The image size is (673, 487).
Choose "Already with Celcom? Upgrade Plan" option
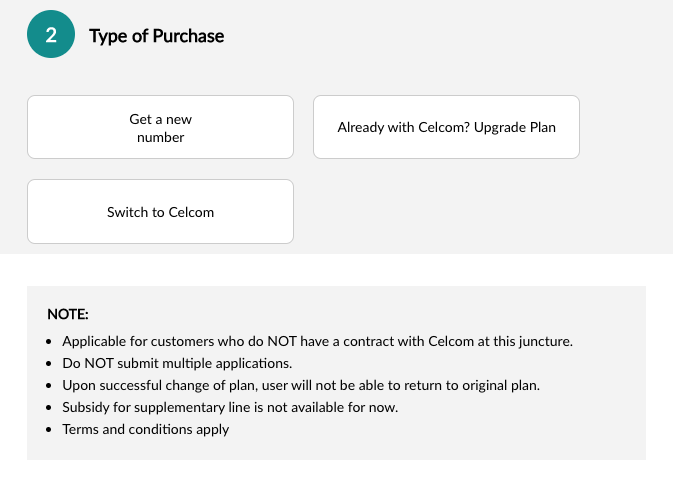pyautogui.click(x=446, y=127)
